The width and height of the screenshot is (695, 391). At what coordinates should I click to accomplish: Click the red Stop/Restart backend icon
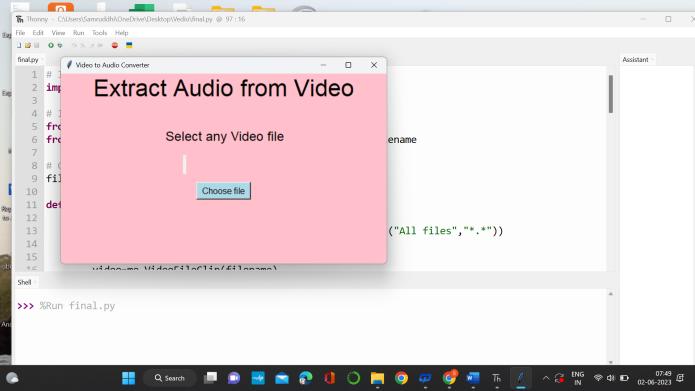115,45
